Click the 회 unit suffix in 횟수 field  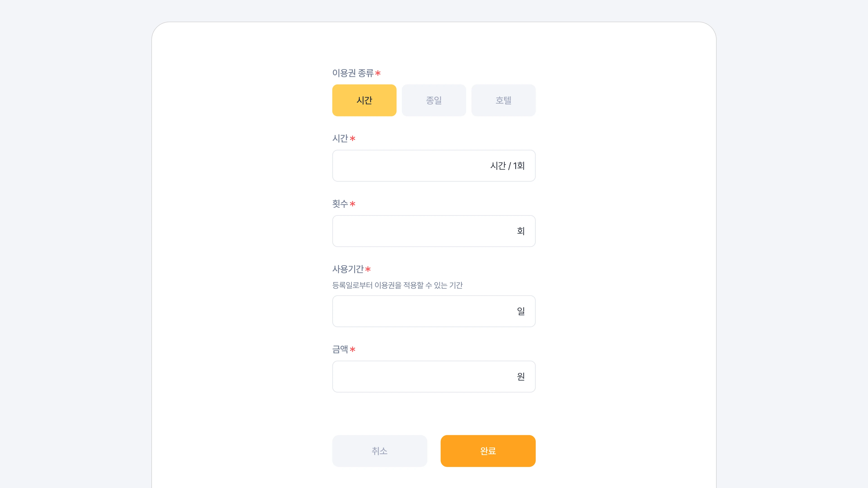[521, 231]
